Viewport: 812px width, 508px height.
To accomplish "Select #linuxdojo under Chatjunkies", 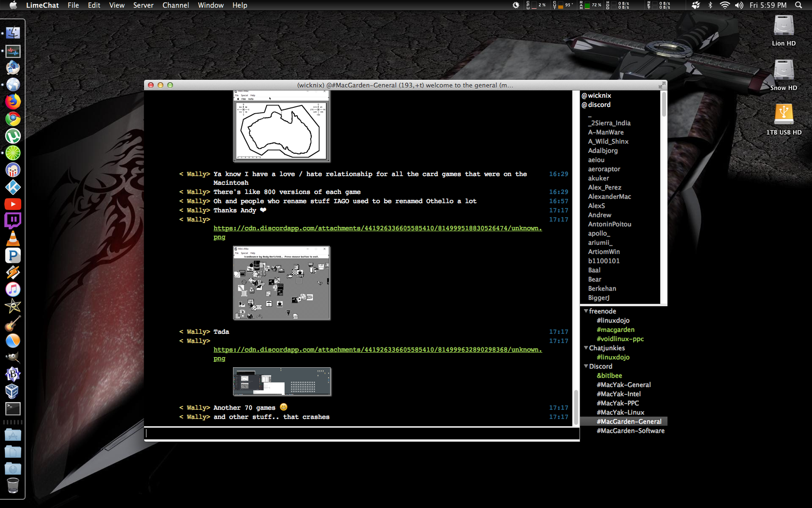I will coord(613,357).
